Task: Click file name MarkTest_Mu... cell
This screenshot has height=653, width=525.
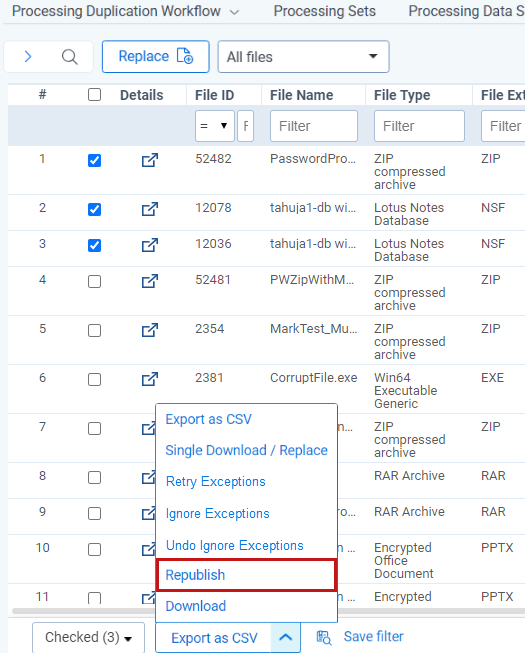Action: pyautogui.click(x=314, y=329)
